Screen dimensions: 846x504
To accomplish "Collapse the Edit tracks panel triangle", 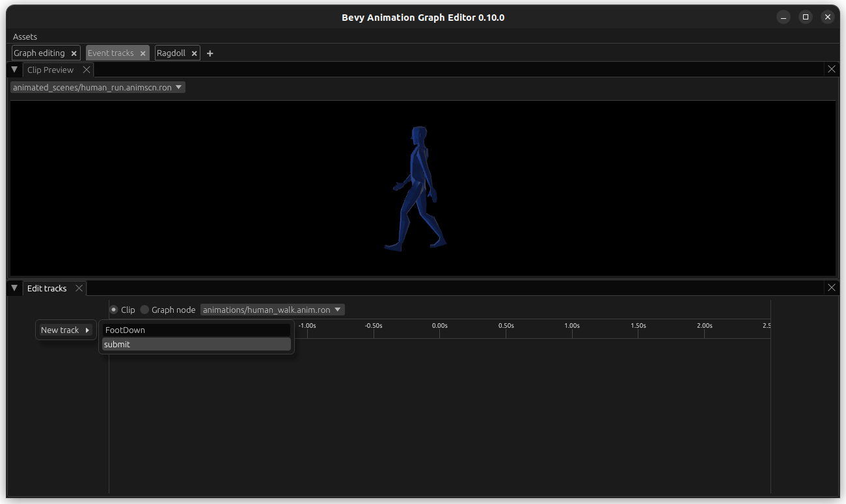I will pyautogui.click(x=14, y=287).
